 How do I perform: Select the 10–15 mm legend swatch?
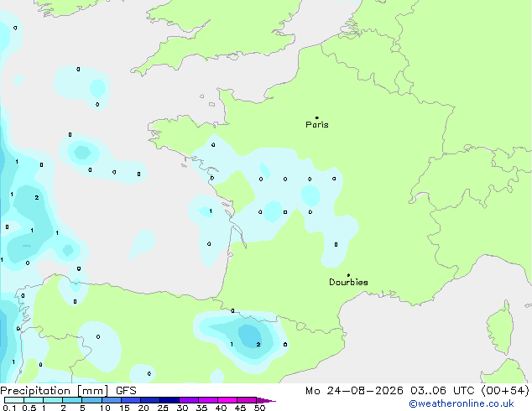(111, 400)
